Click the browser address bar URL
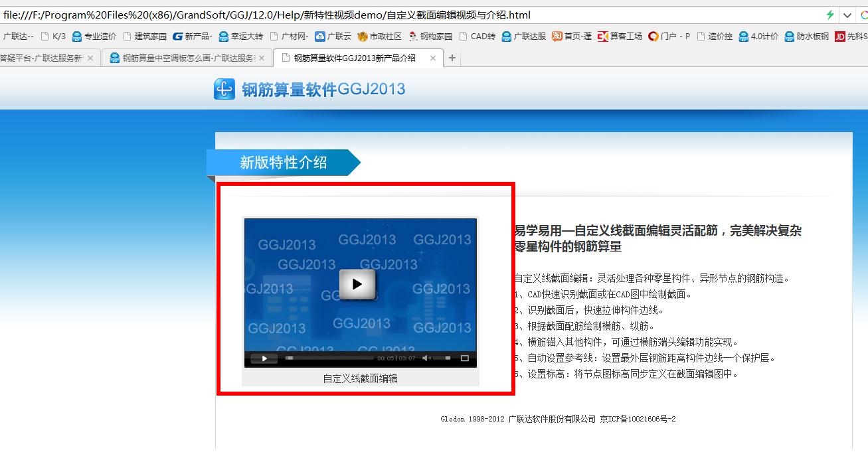Screen dimensions: 868x460 [267, 15]
